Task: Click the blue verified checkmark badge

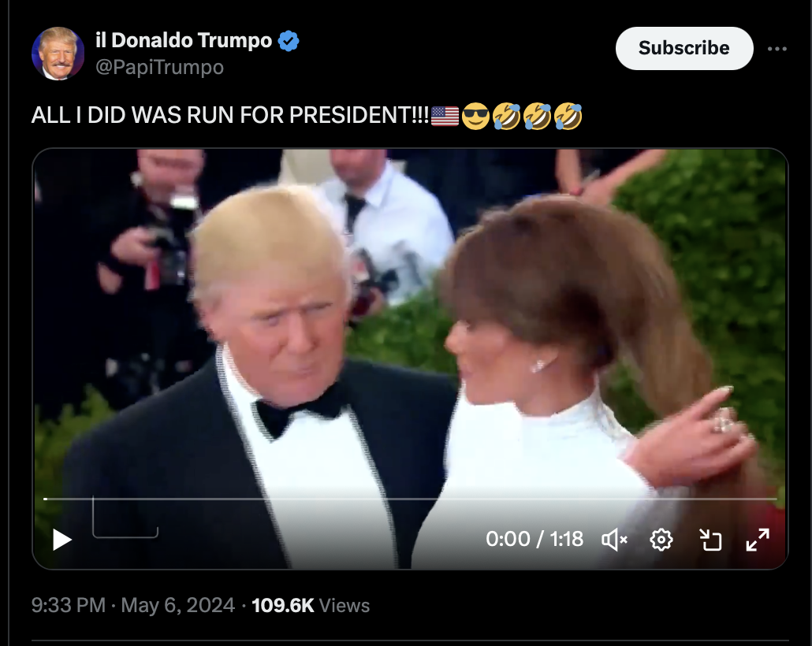Action: (x=289, y=41)
